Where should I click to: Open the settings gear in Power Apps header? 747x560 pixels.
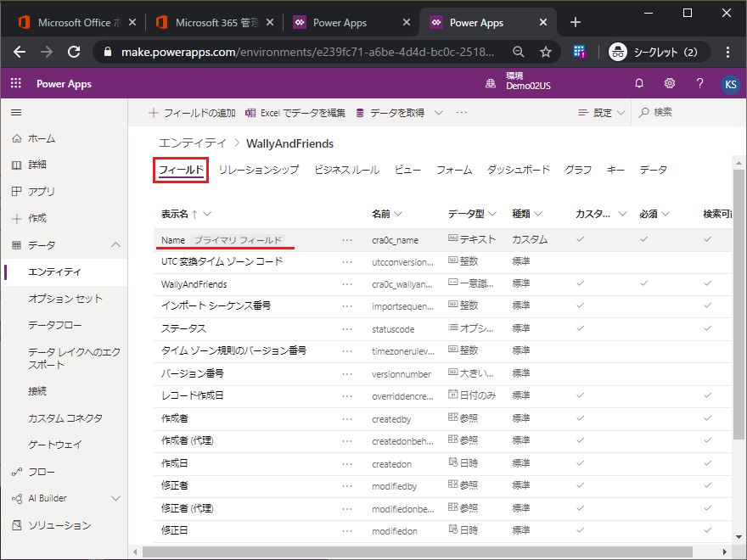(670, 83)
